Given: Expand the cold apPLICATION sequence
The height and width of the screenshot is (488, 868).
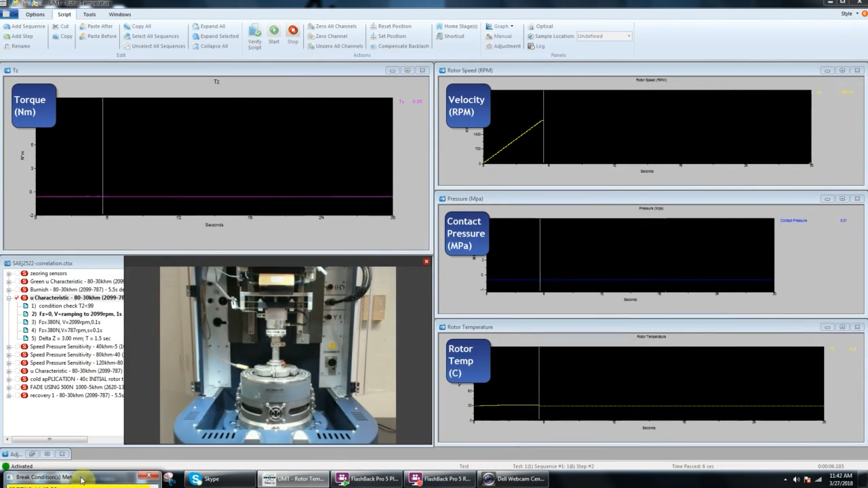Looking at the screenshot, I should pos(9,380).
